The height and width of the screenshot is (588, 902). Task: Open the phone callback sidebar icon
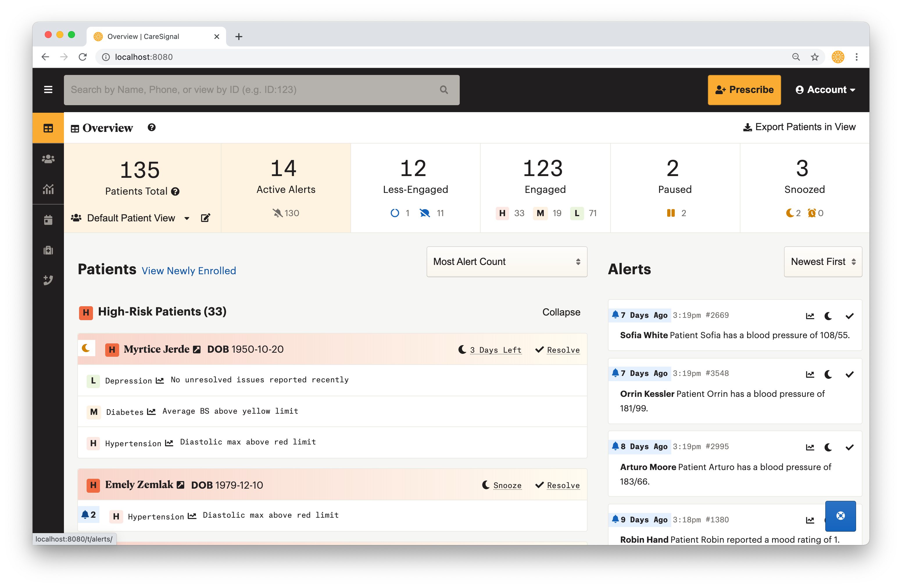48,280
